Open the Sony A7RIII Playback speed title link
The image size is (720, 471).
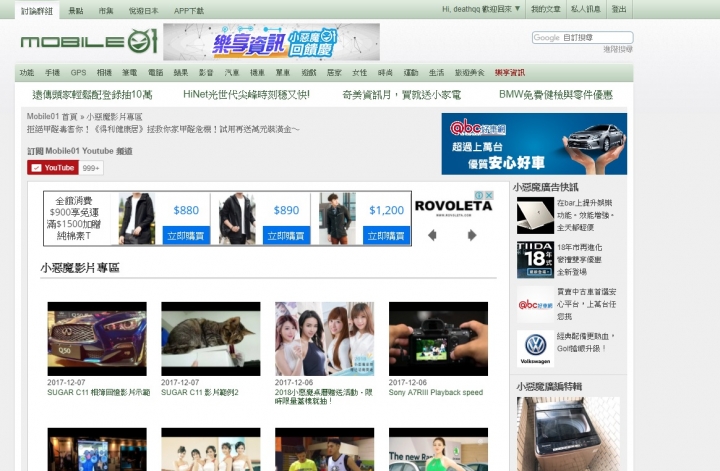tap(436, 392)
